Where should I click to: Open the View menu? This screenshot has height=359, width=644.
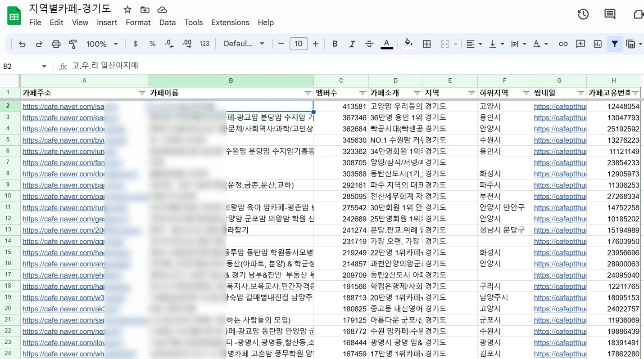tap(80, 22)
